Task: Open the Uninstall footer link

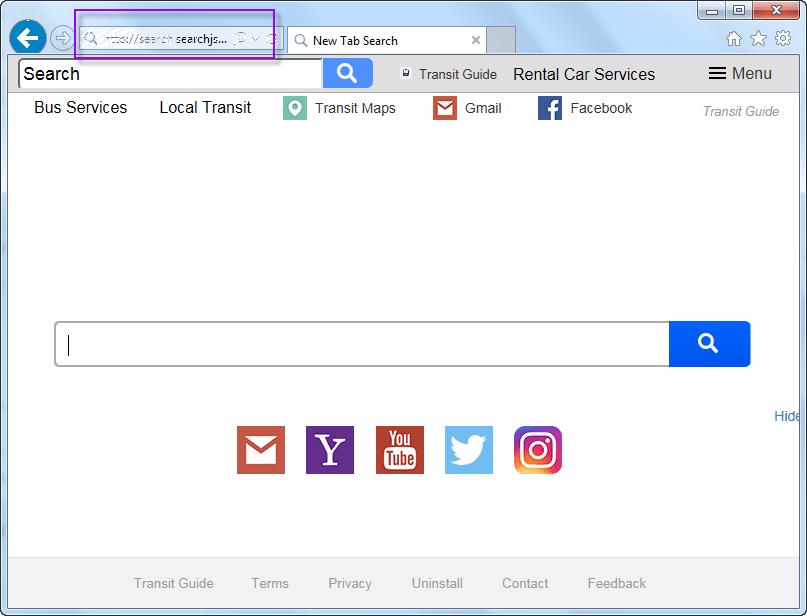Action: 437,583
